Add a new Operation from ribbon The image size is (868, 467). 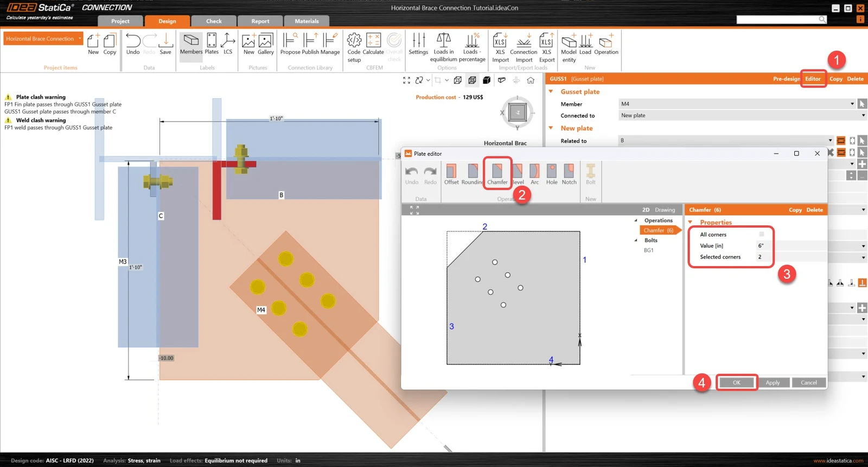click(x=606, y=44)
